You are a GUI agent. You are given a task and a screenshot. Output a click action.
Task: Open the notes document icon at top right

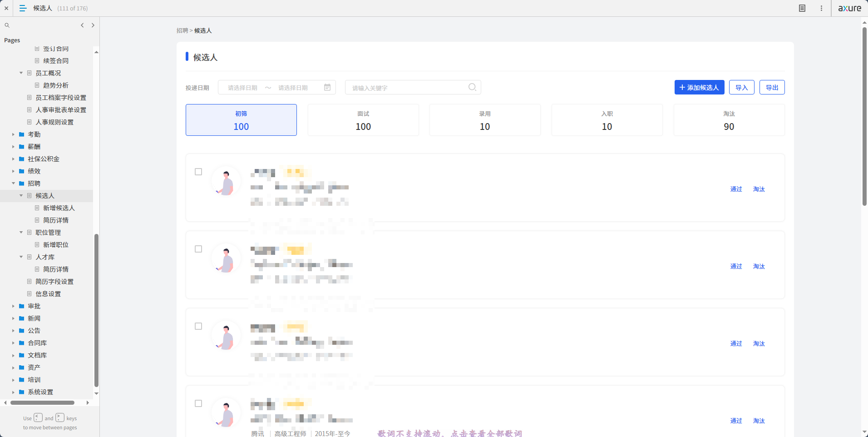click(x=802, y=8)
